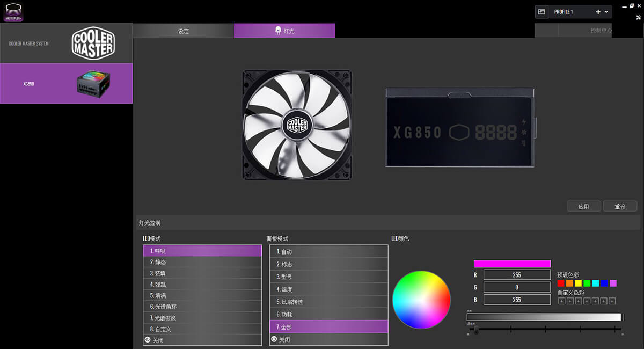Select panel mode 4. 温度

point(328,289)
